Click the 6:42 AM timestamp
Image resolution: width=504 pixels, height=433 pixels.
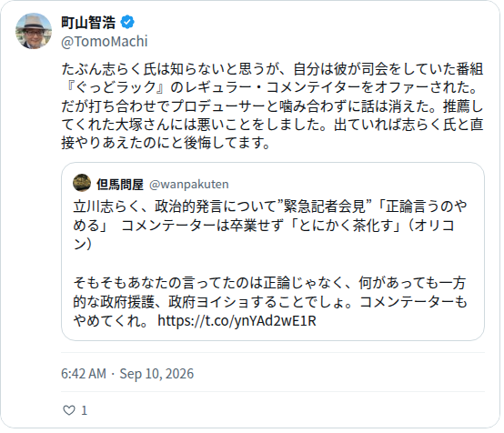pos(84,374)
